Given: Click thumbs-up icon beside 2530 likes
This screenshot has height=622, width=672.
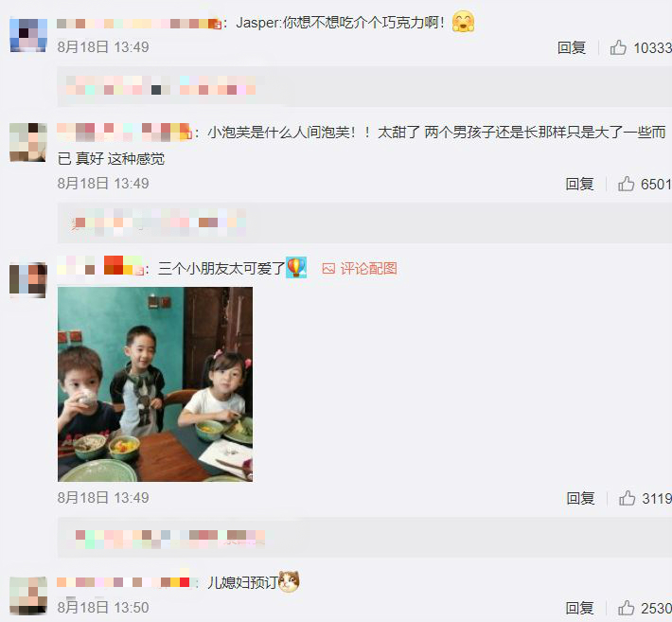Looking at the screenshot, I should (x=626, y=608).
